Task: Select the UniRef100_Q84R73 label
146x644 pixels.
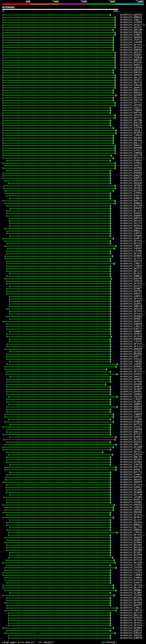Action: click(131, 87)
